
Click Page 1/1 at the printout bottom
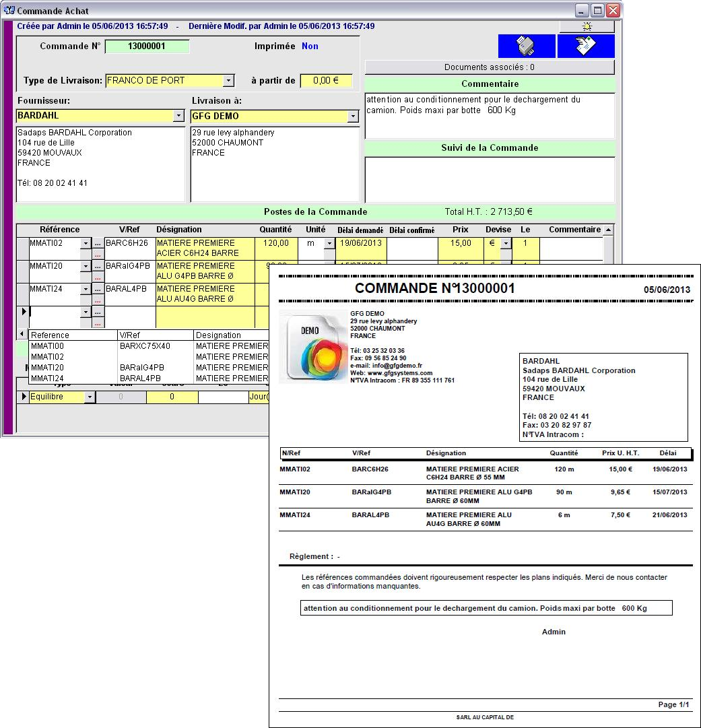tap(673, 704)
